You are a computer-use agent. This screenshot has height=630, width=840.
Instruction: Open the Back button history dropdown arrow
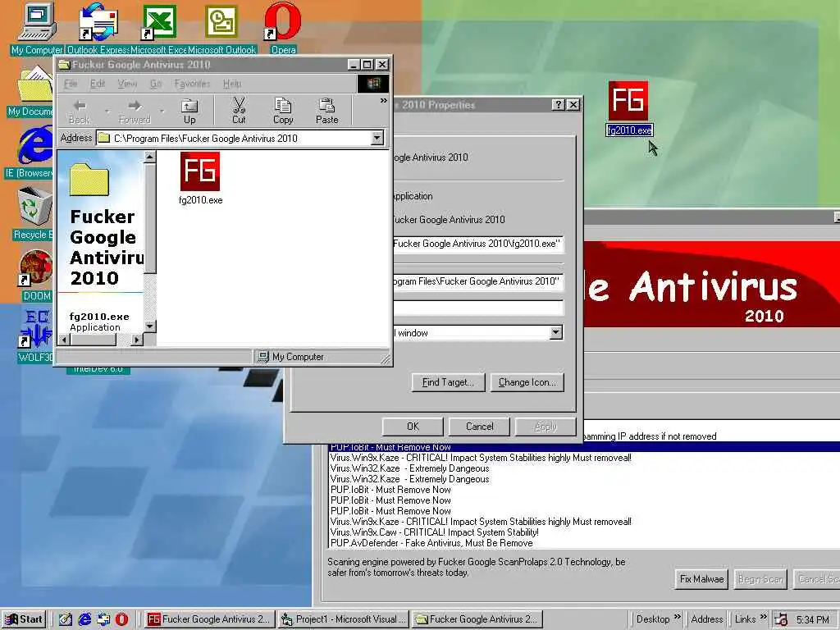107,112
